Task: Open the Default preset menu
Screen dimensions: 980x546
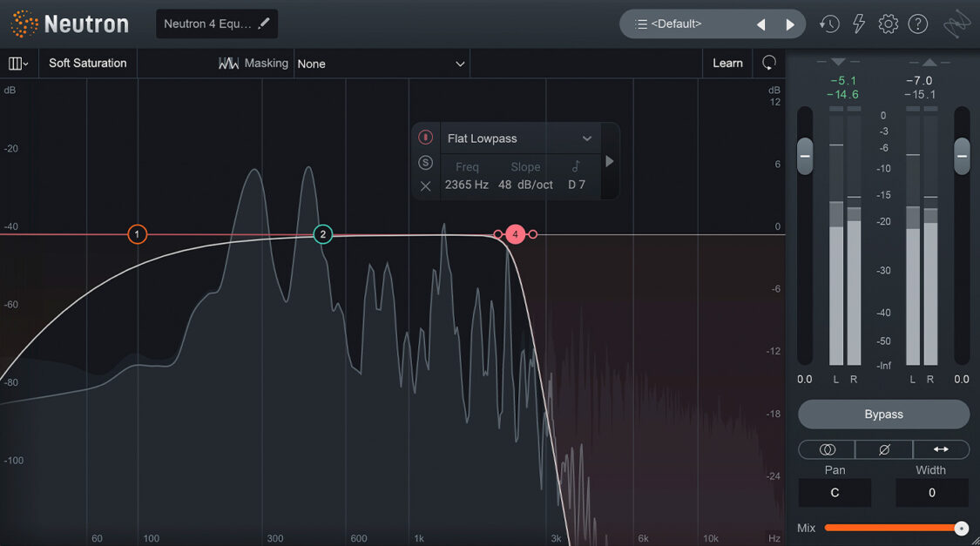Action: (x=687, y=24)
